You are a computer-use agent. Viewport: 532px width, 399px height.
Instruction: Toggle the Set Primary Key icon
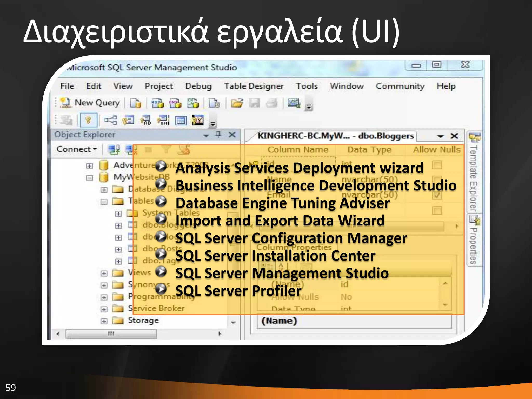click(x=88, y=120)
